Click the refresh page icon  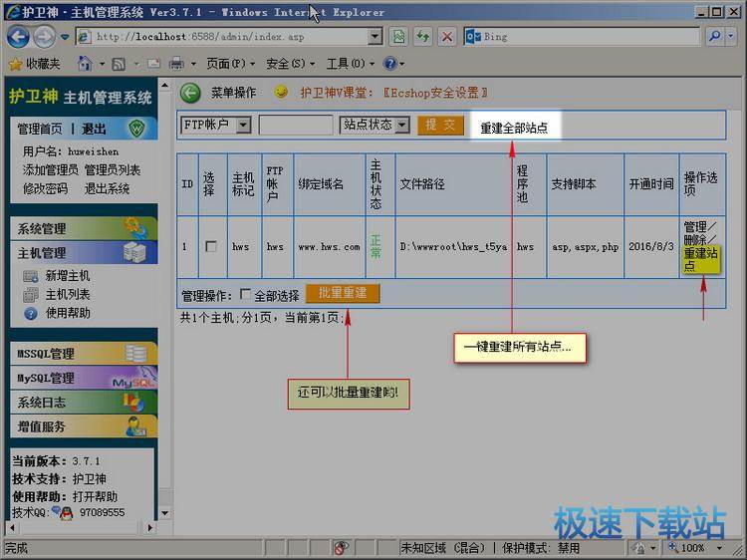(x=422, y=36)
